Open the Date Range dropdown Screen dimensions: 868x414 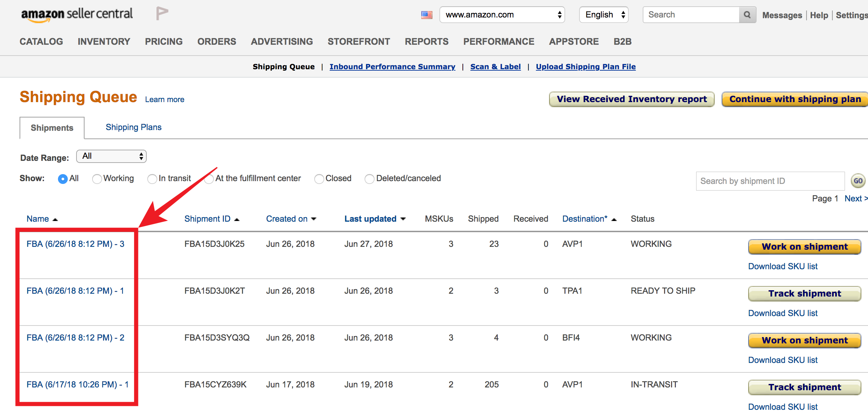(x=111, y=156)
